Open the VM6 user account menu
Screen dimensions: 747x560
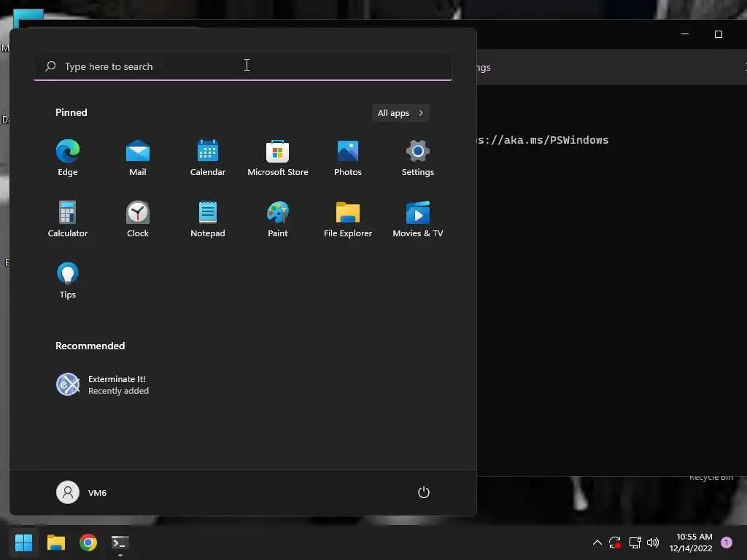click(x=82, y=492)
